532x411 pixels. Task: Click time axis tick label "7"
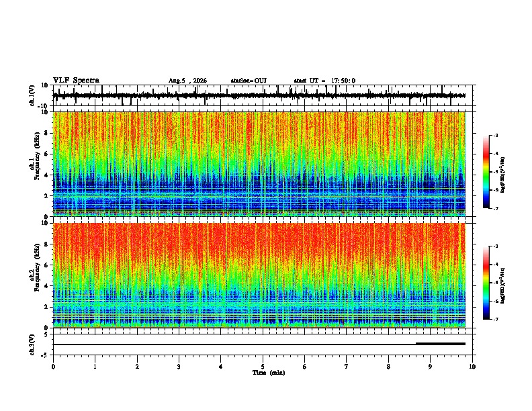347,367
